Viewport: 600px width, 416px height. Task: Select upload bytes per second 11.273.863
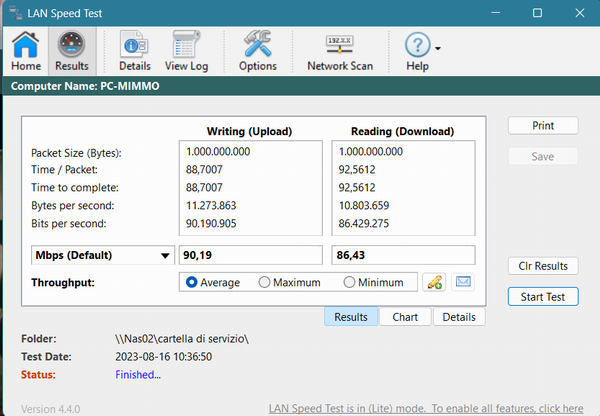211,206
